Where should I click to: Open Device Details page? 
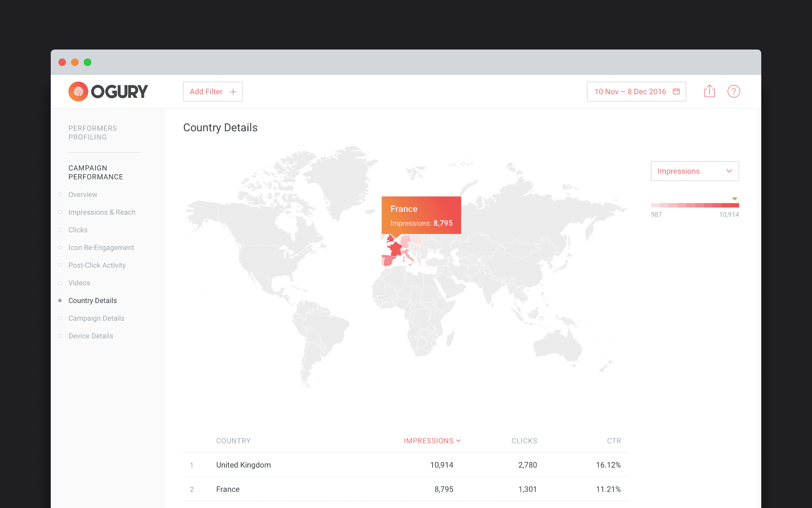[91, 336]
